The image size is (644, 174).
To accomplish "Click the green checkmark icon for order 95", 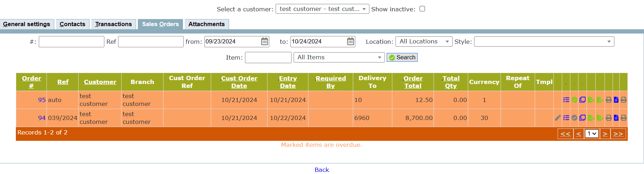I will [x=574, y=100].
